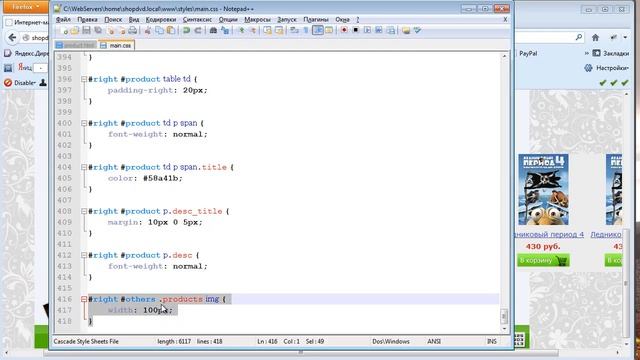Screen dimensions: 640x360
Task: Open the Replace toolbar icon
Action: [x=225, y=30]
